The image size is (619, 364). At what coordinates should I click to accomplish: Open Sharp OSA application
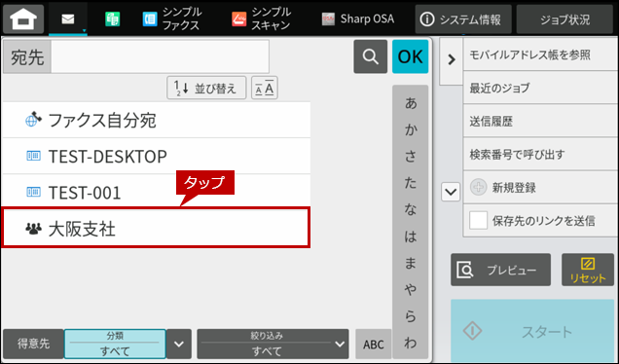(x=357, y=18)
